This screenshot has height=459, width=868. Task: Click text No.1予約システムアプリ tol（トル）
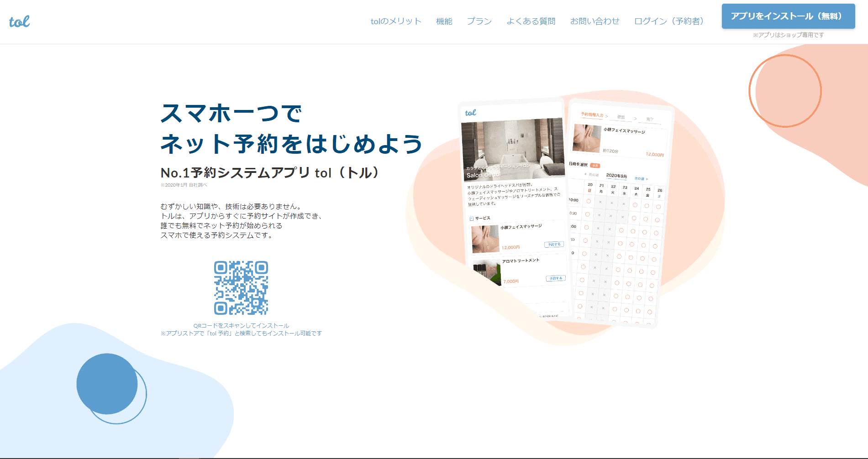click(270, 173)
